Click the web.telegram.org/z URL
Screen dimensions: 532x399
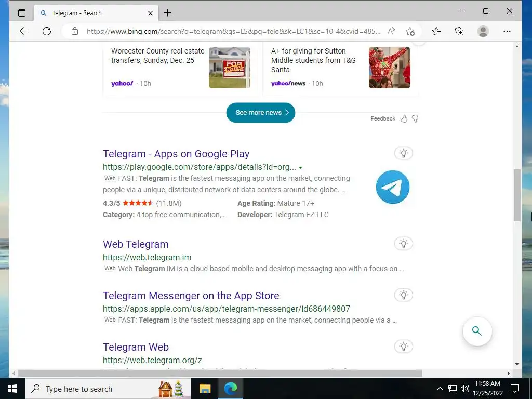pos(152,361)
